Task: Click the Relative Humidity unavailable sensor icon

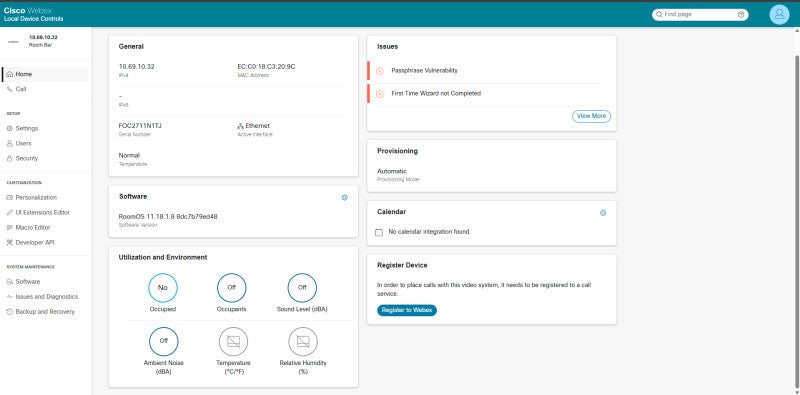Action: (x=303, y=341)
